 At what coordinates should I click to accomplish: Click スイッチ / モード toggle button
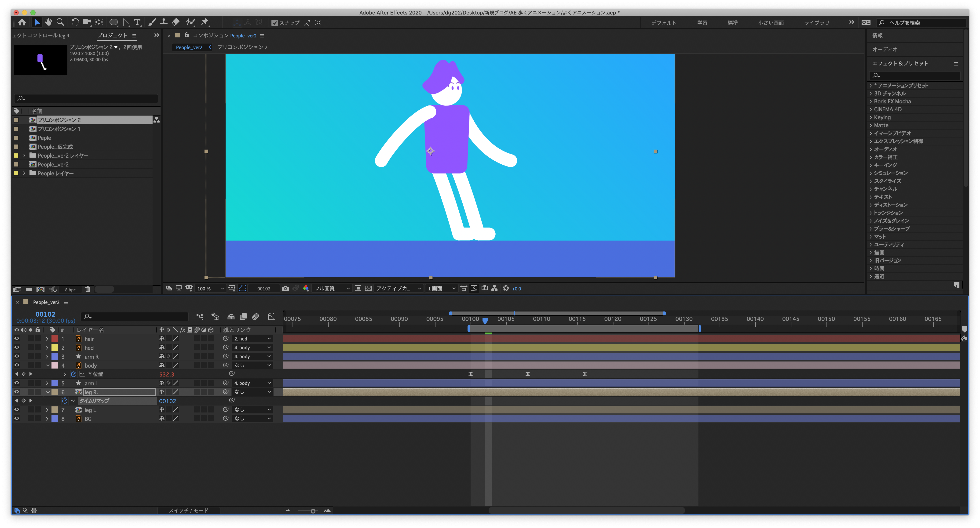click(x=189, y=510)
